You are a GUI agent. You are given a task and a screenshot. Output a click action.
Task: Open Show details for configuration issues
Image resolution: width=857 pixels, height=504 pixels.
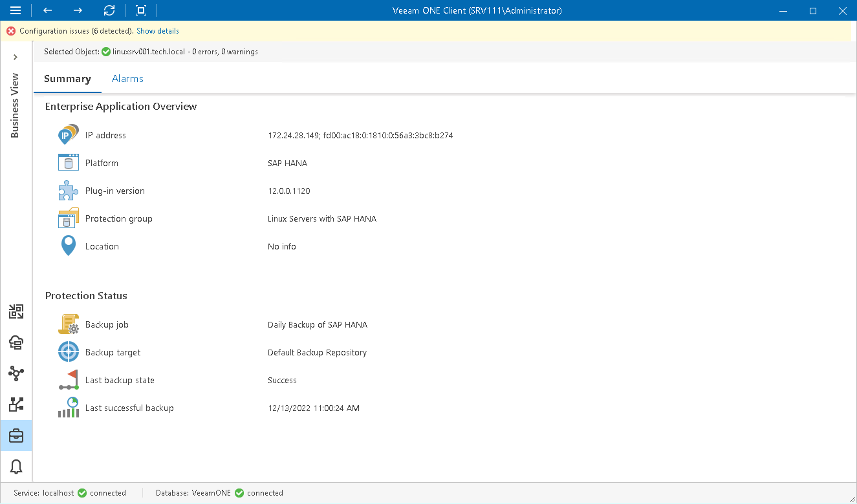(x=157, y=30)
